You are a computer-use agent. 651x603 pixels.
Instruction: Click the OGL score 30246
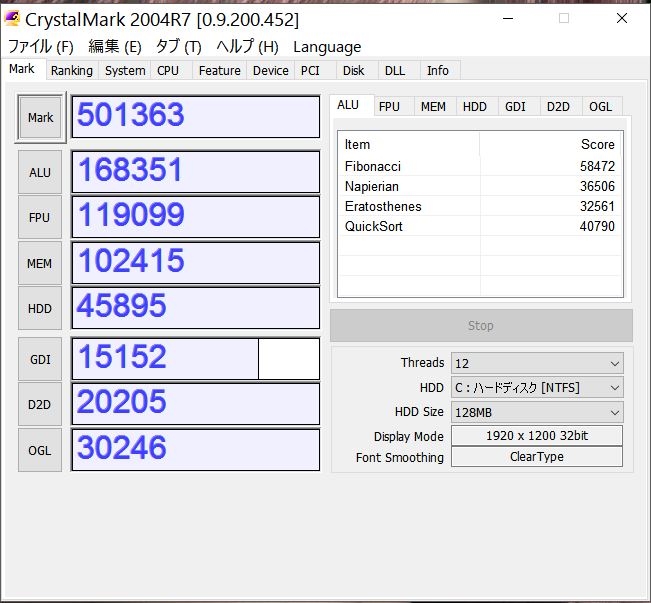196,450
